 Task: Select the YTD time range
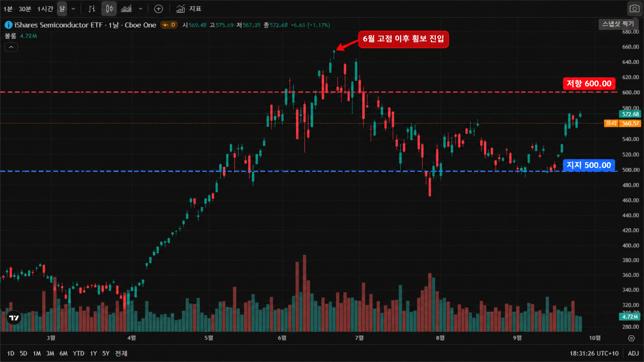(79, 353)
